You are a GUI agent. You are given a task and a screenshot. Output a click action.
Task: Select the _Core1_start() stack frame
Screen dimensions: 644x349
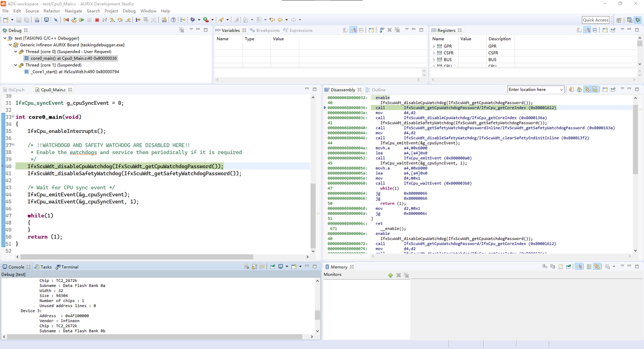[x=75, y=72]
